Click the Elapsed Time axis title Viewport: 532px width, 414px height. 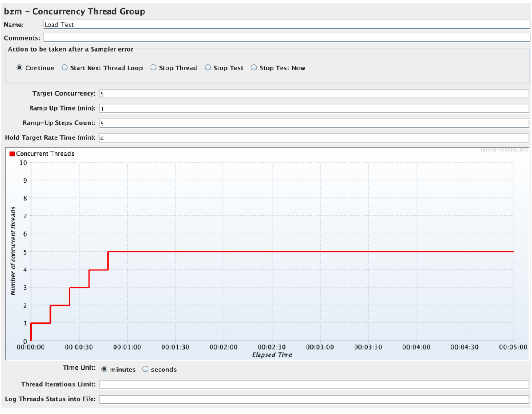272,355
